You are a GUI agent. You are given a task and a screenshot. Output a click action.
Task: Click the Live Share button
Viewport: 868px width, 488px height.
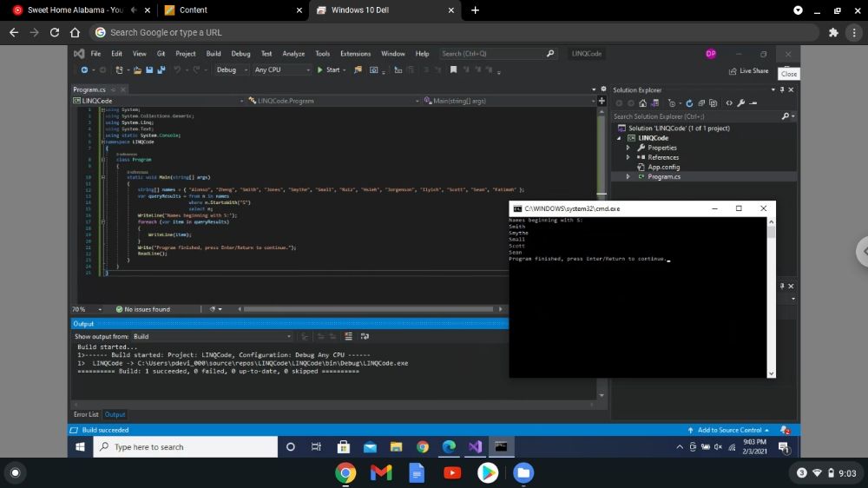[x=749, y=71]
